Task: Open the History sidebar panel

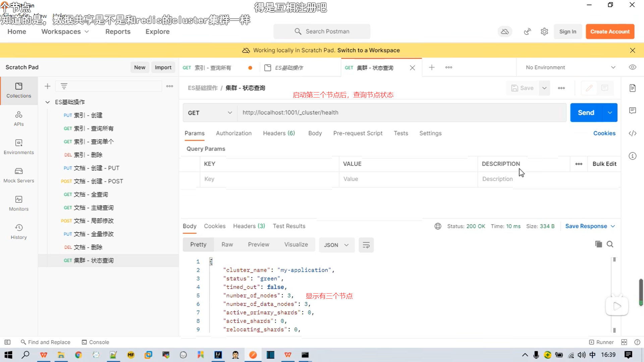Action: point(19,232)
